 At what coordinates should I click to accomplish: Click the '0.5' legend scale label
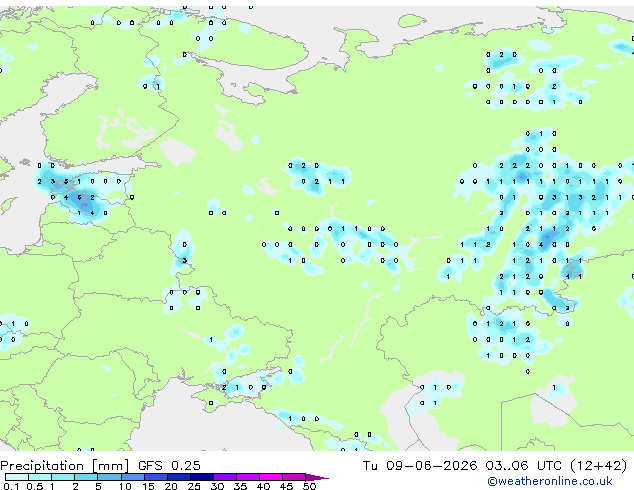(35, 486)
